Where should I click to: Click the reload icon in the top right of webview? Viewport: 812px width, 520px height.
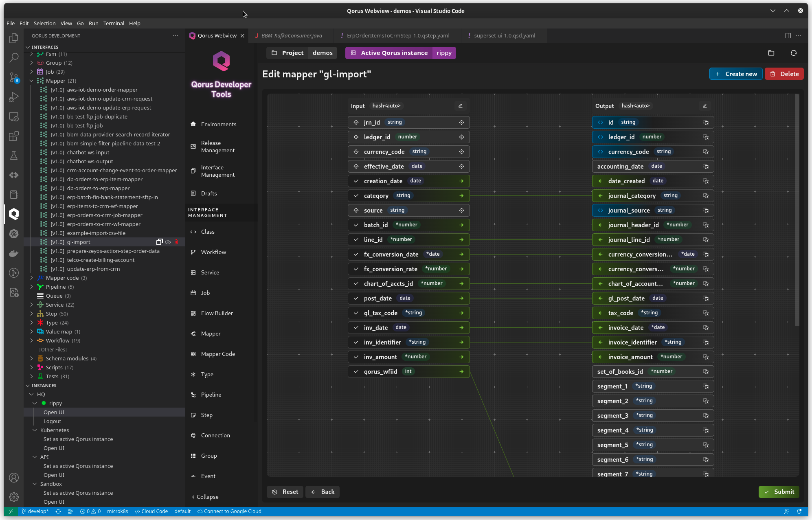click(x=793, y=53)
